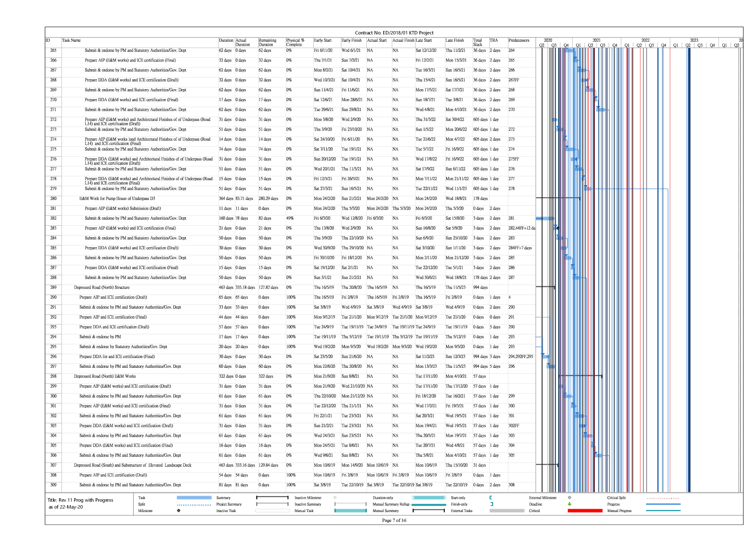756x534 pixels.
Task: Click the 2022 year label in timeline header
Action: tap(645, 40)
